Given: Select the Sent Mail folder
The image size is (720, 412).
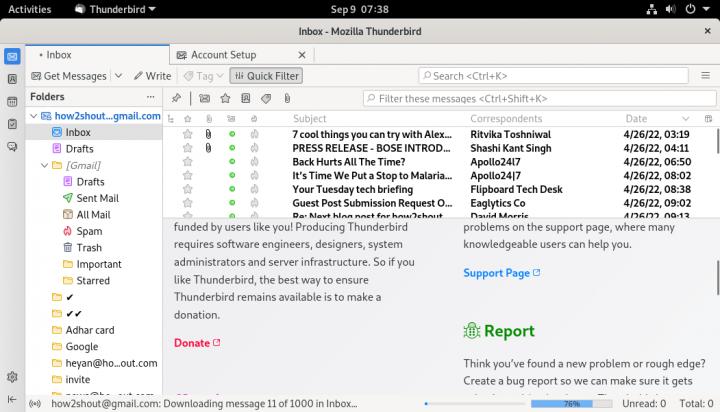Looking at the screenshot, I should pos(97,198).
